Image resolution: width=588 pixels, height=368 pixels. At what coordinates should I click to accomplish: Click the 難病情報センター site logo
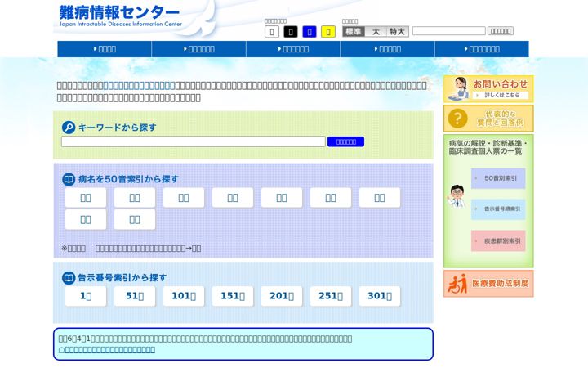[120, 16]
